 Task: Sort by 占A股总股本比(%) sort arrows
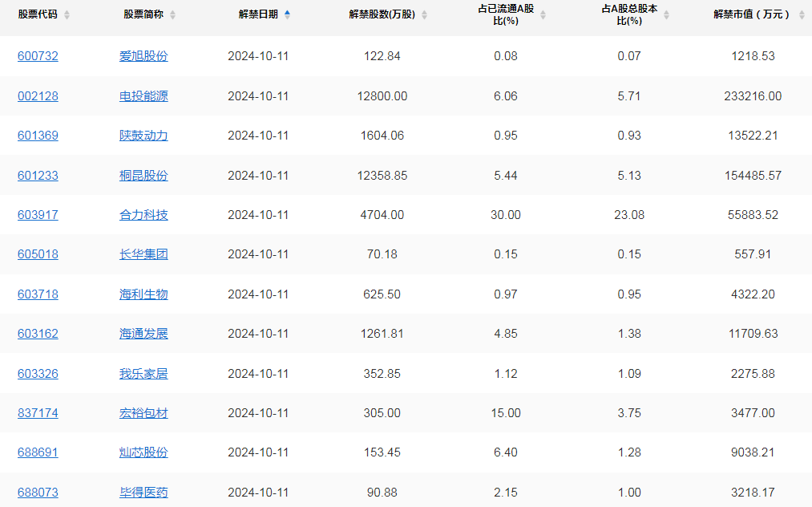tap(666, 15)
